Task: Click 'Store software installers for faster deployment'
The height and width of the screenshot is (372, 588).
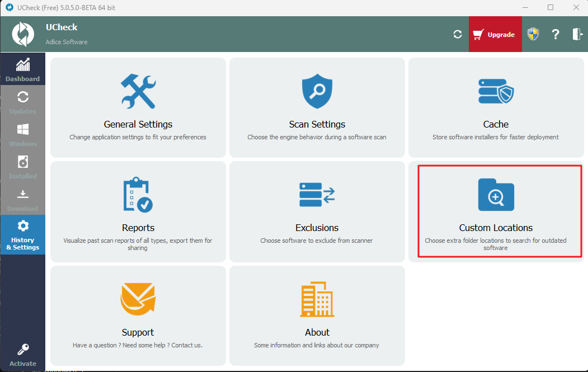Action: click(x=495, y=137)
